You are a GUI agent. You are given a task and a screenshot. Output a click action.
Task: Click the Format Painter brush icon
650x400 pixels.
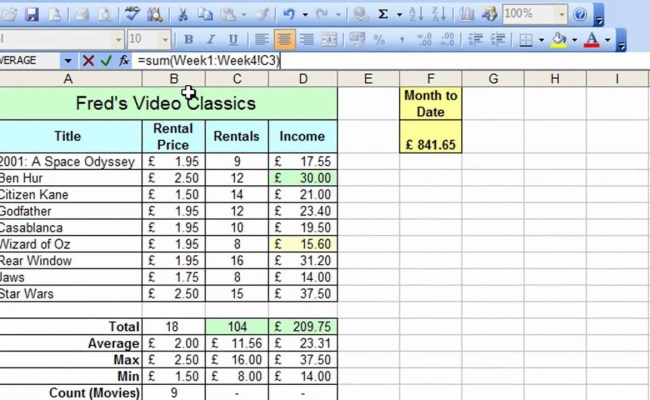click(x=262, y=15)
